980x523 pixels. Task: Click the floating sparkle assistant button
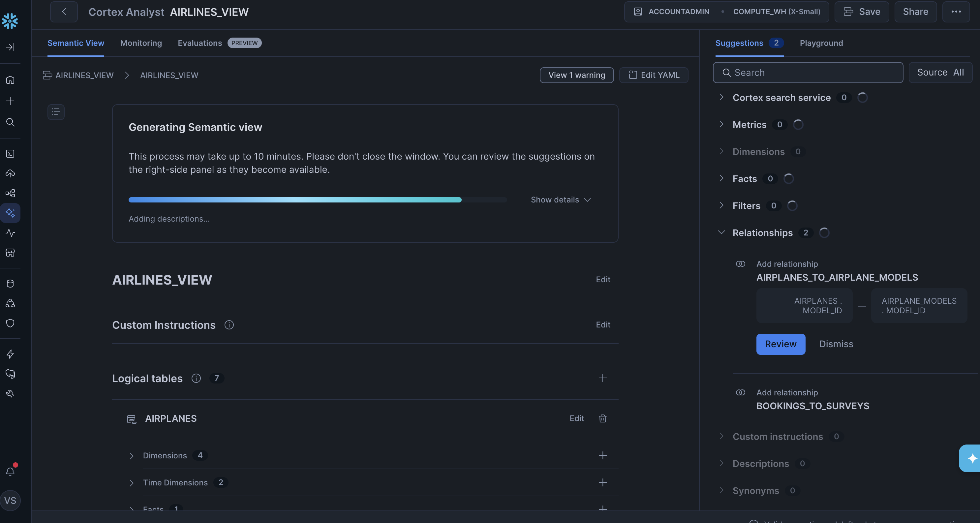(971, 458)
